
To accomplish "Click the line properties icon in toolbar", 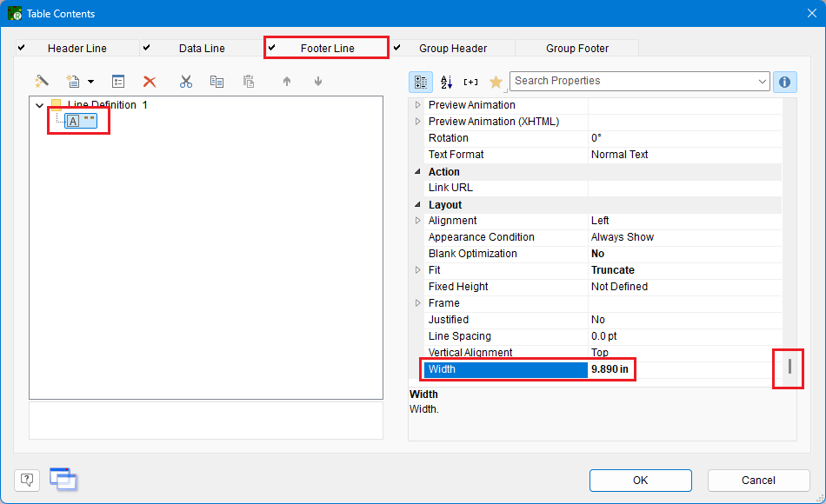I will tap(118, 82).
